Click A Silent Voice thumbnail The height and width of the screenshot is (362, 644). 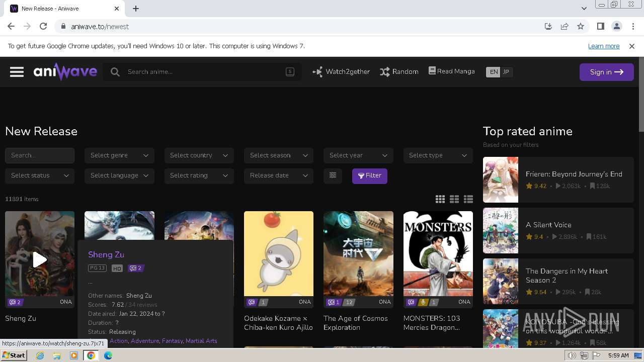pyautogui.click(x=501, y=230)
